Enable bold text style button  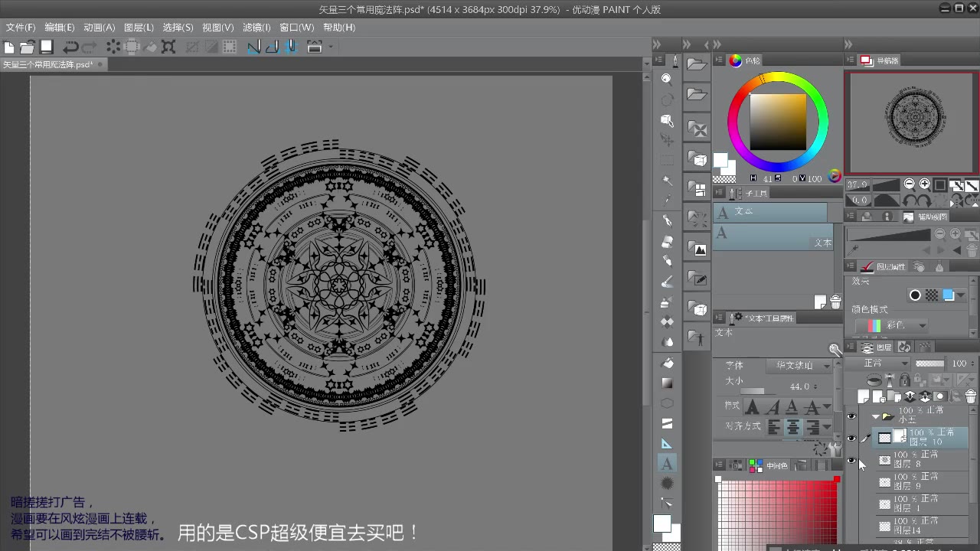(753, 406)
